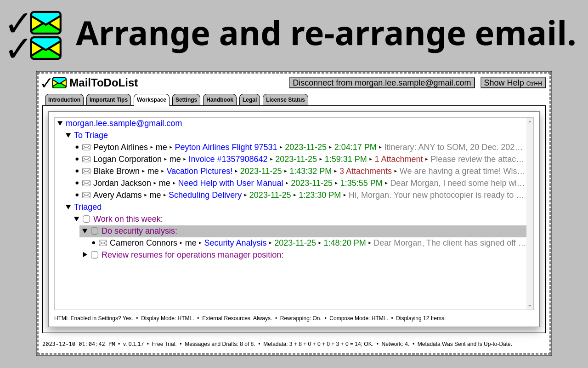Screen dimensions: 588x368
Task: Open the Important Tips tab
Action: coord(108,100)
